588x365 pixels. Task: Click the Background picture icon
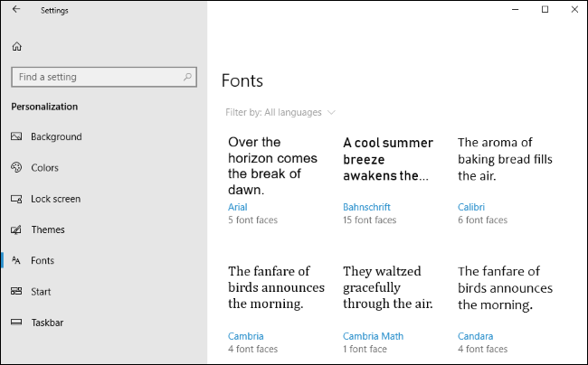(x=16, y=137)
